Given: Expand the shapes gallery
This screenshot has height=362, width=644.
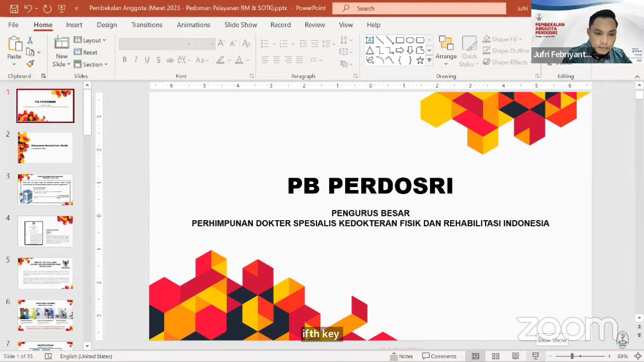Looking at the screenshot, I should [429, 60].
